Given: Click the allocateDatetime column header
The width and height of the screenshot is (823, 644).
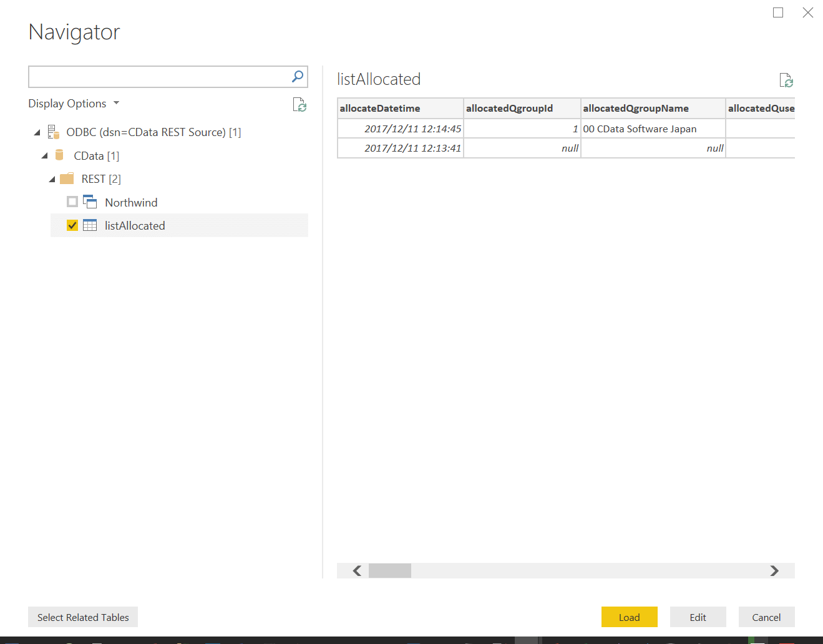Looking at the screenshot, I should (401, 108).
